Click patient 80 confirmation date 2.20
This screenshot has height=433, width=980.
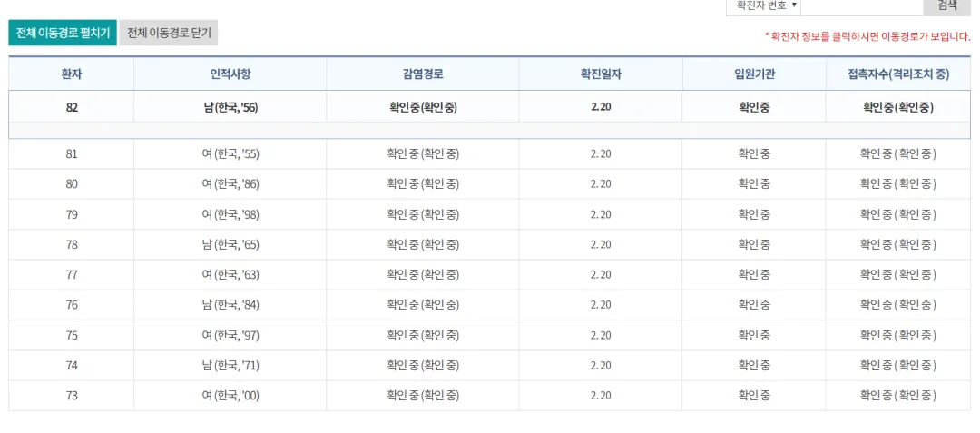point(601,183)
